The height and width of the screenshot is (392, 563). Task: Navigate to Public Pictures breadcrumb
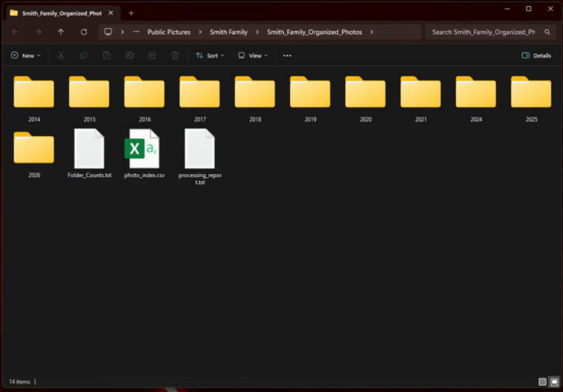[169, 32]
